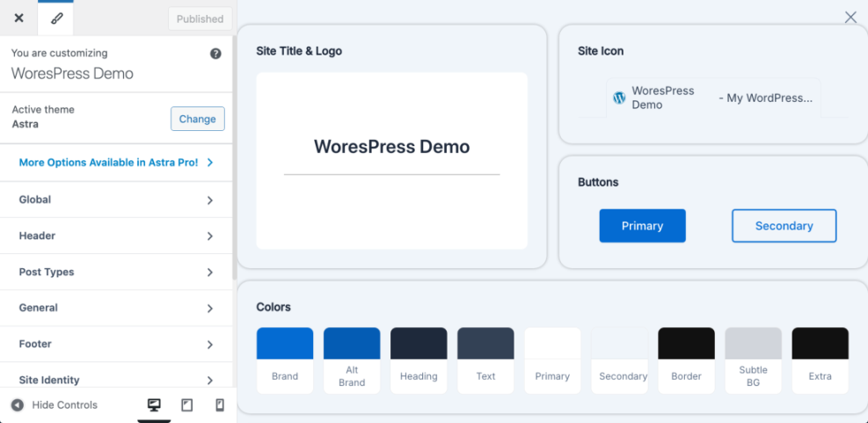The image size is (868, 423).
Task: Select the Border color swatch
Action: pyautogui.click(x=687, y=361)
